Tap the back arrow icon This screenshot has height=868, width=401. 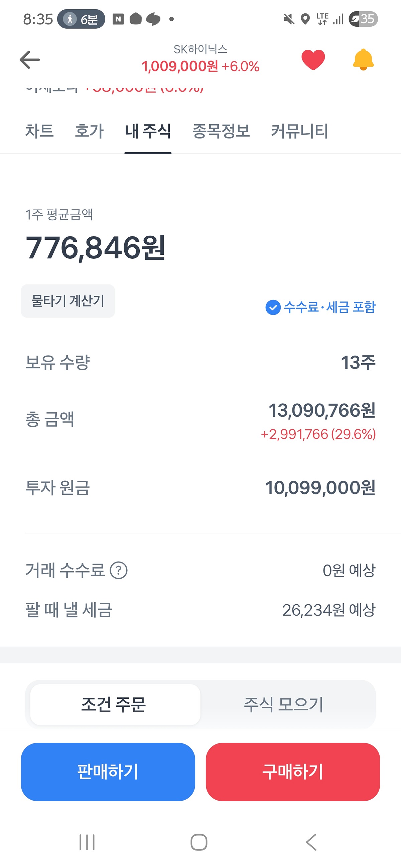click(30, 60)
